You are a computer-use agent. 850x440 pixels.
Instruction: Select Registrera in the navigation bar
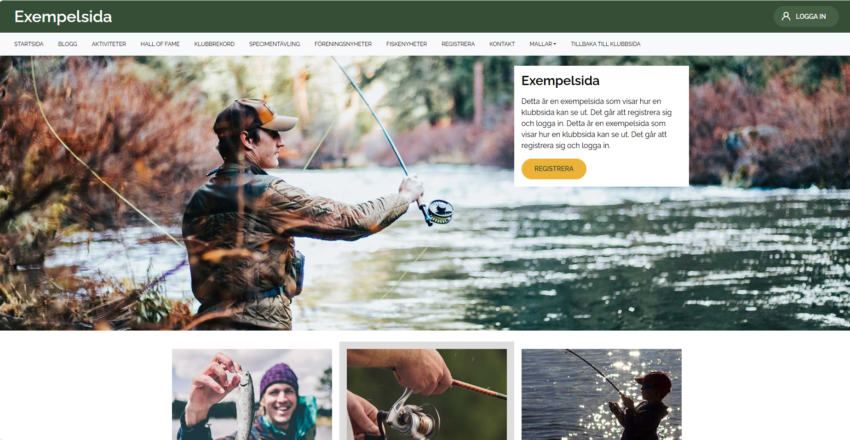click(x=458, y=44)
